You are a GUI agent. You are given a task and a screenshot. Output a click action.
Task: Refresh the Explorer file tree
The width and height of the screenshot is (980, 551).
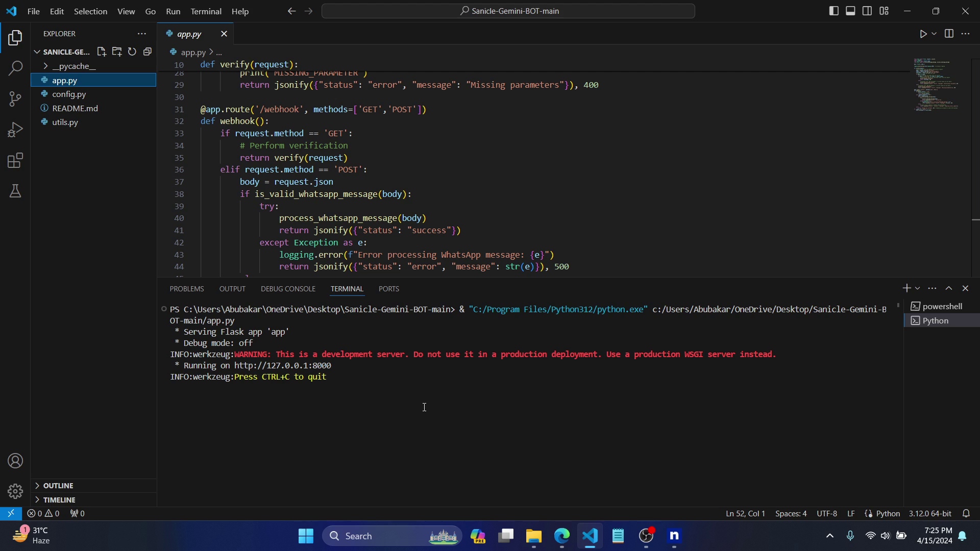point(132,52)
